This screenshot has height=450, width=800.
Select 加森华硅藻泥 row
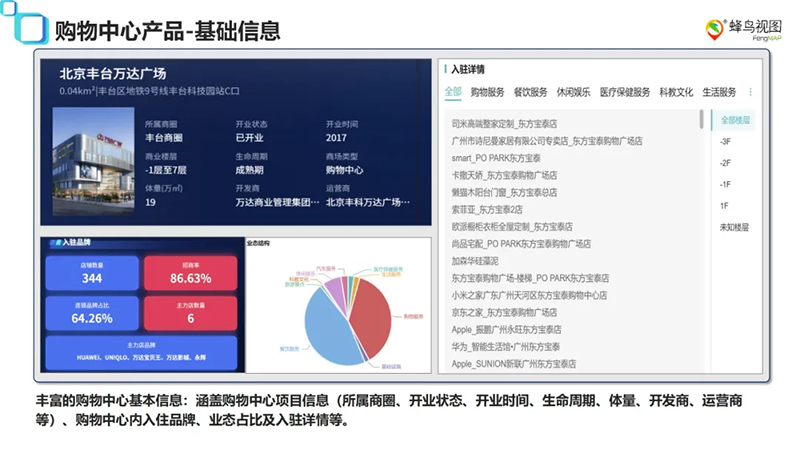(x=474, y=261)
